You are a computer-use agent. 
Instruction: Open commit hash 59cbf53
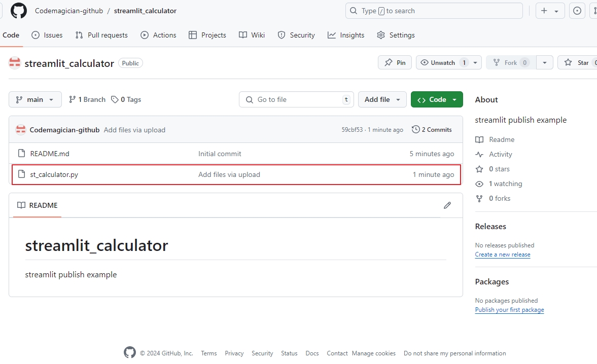click(352, 130)
